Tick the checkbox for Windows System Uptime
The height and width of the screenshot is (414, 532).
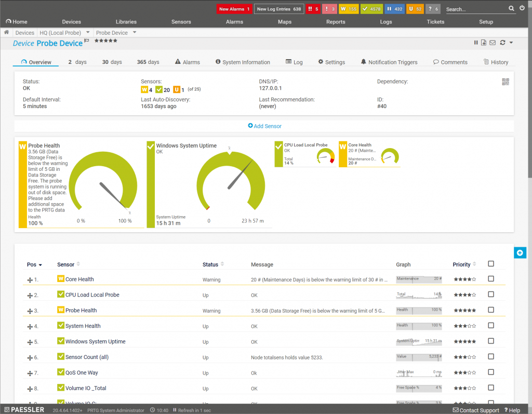coord(491,341)
